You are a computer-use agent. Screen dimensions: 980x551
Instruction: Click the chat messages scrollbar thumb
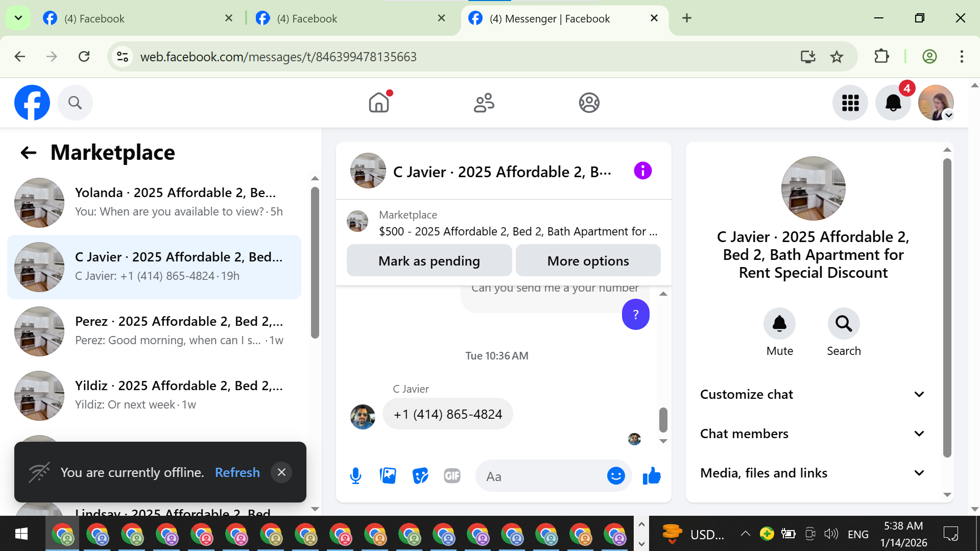click(x=663, y=420)
